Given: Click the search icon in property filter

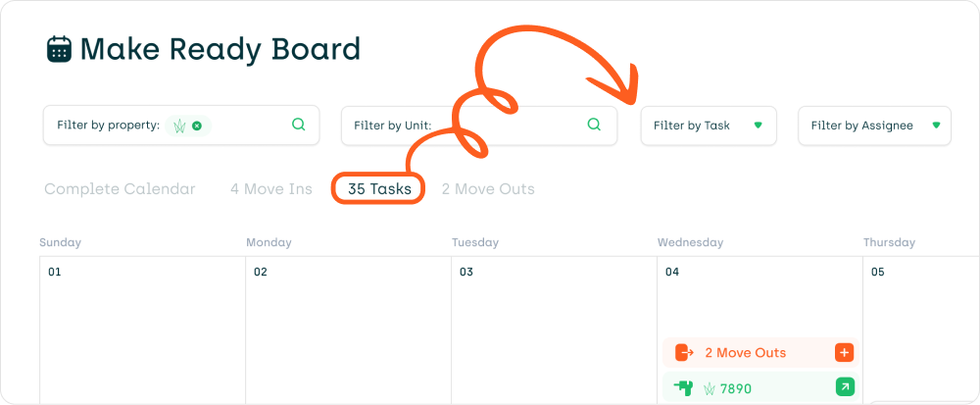Looking at the screenshot, I should coord(299,125).
